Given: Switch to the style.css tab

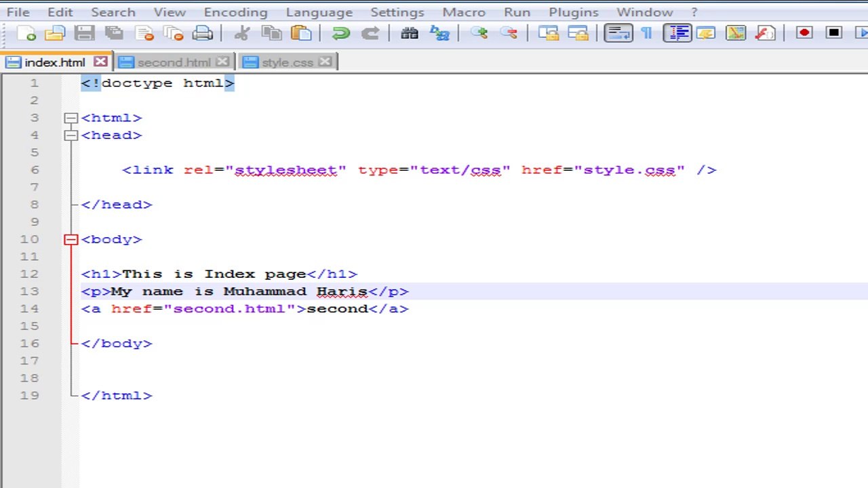Looking at the screenshot, I should click(x=287, y=62).
